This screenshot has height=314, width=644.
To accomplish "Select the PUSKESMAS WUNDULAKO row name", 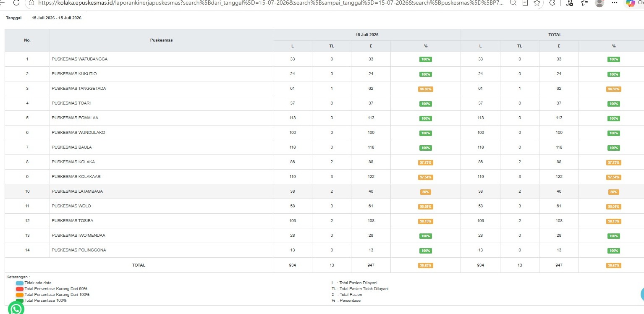I will point(79,133).
